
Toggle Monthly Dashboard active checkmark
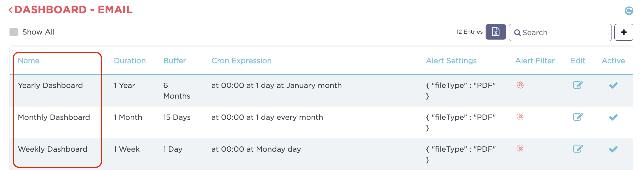tap(613, 117)
